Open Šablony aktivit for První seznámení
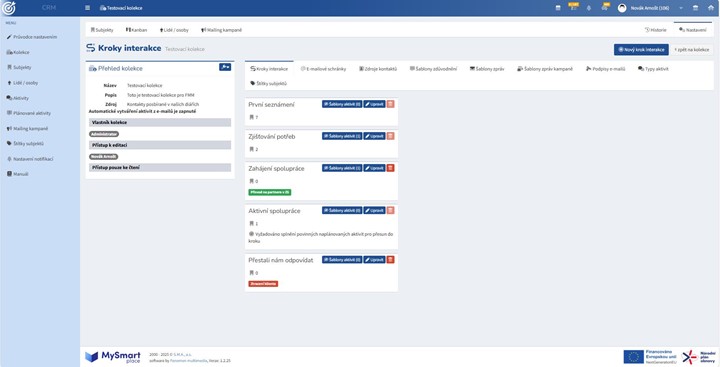The width and height of the screenshot is (720, 367). coord(342,104)
